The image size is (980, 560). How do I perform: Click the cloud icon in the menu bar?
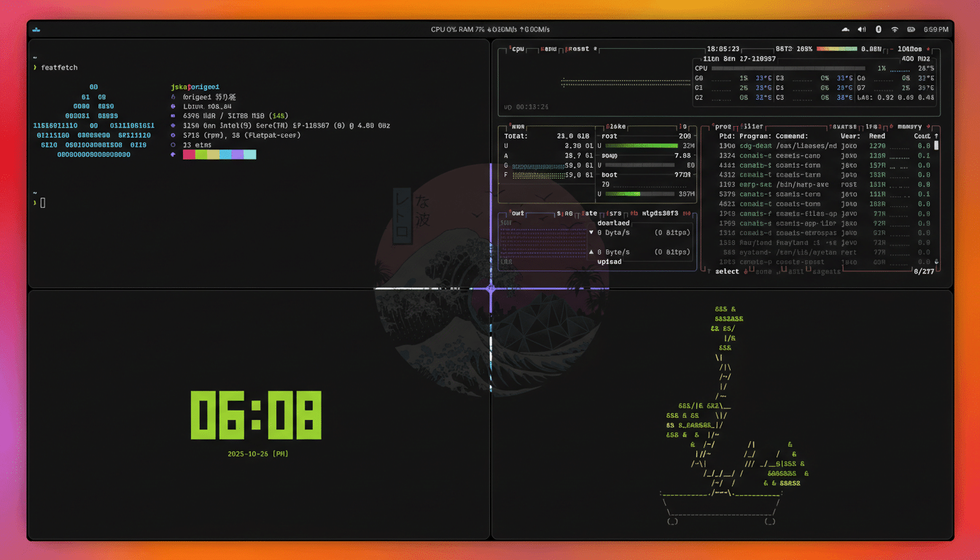point(844,29)
